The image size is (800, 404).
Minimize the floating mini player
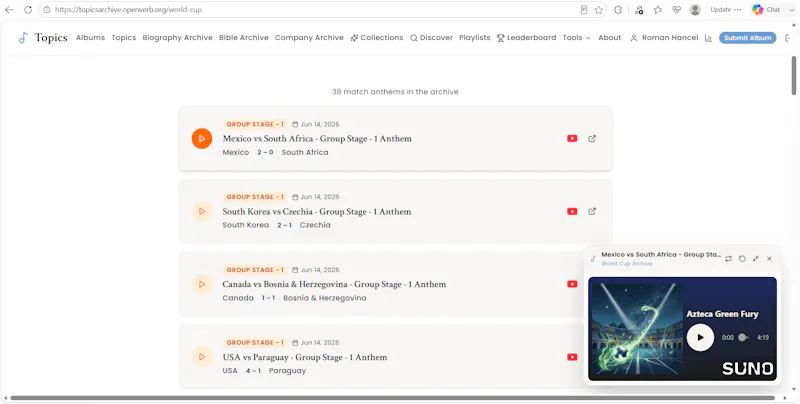click(x=756, y=259)
